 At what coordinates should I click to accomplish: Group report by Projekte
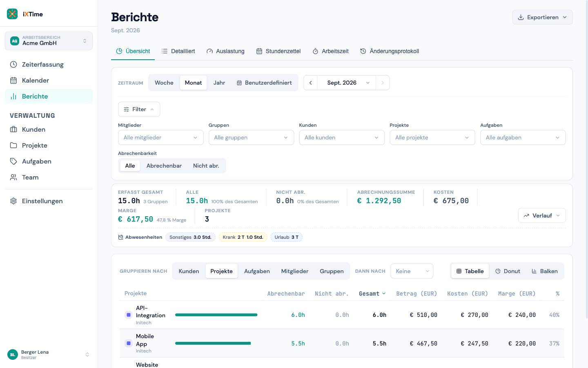[221, 271]
